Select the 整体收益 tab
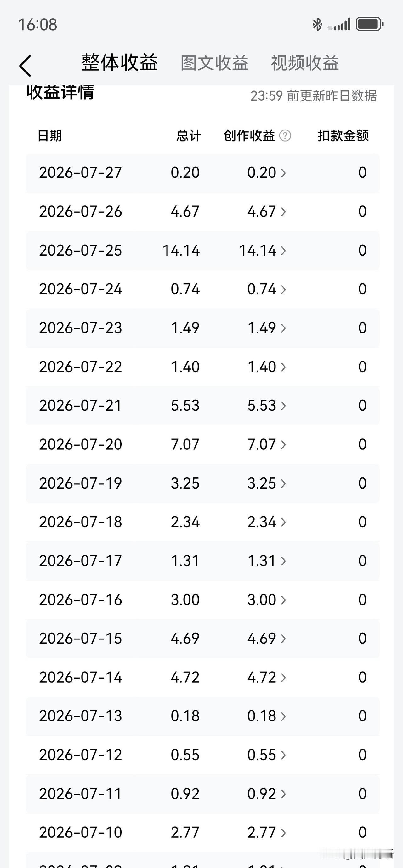Screen dimensions: 403x868 pos(120,63)
